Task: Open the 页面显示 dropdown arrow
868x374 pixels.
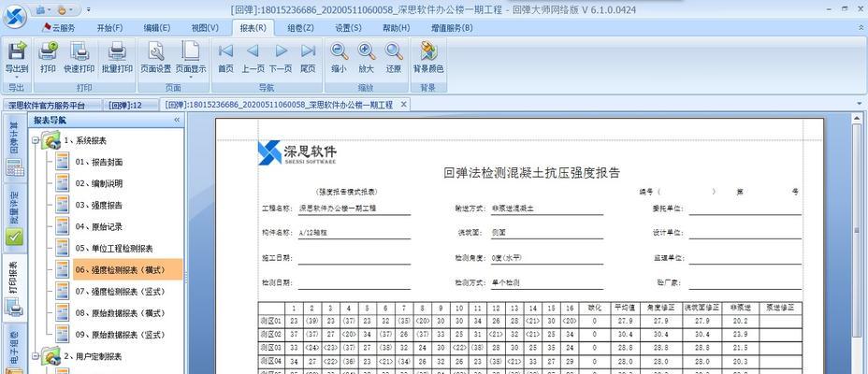Action: point(191,77)
